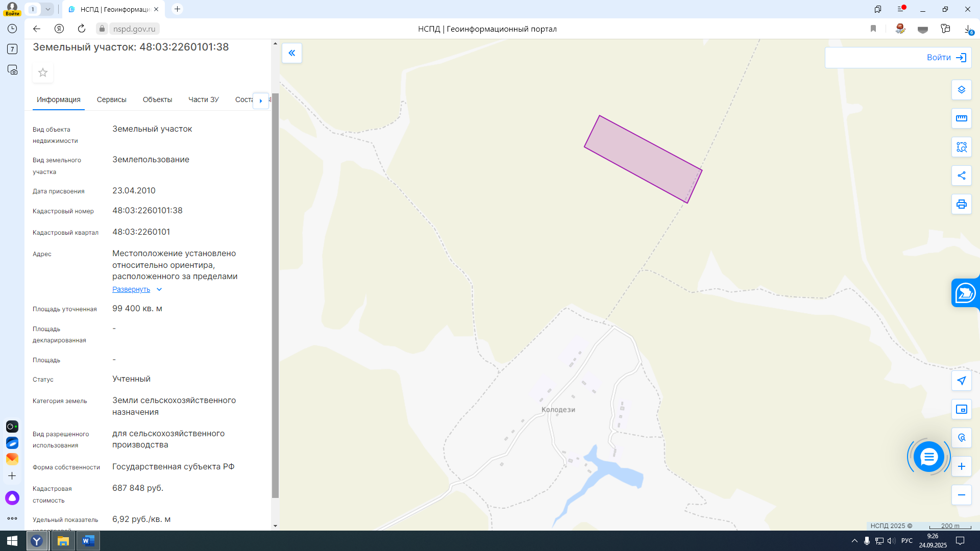Zoom in the map with plus button

click(961, 466)
